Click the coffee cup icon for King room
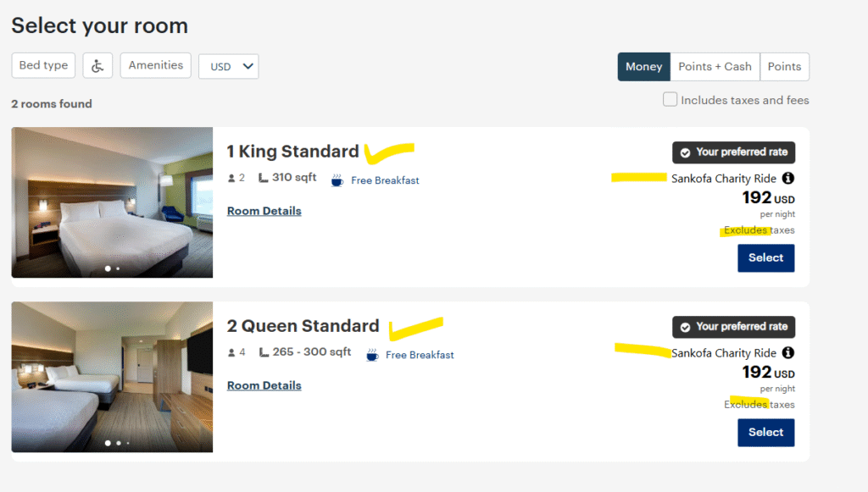This screenshot has width=868, height=492. pos(337,180)
